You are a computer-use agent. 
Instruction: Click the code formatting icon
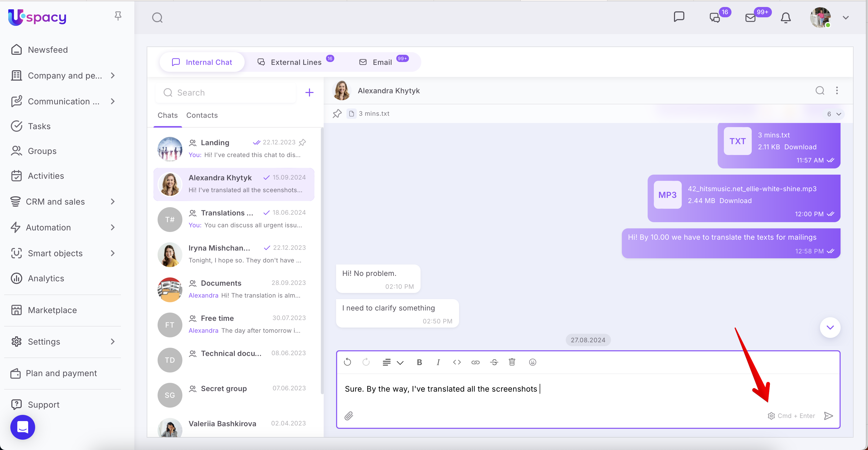pos(456,362)
